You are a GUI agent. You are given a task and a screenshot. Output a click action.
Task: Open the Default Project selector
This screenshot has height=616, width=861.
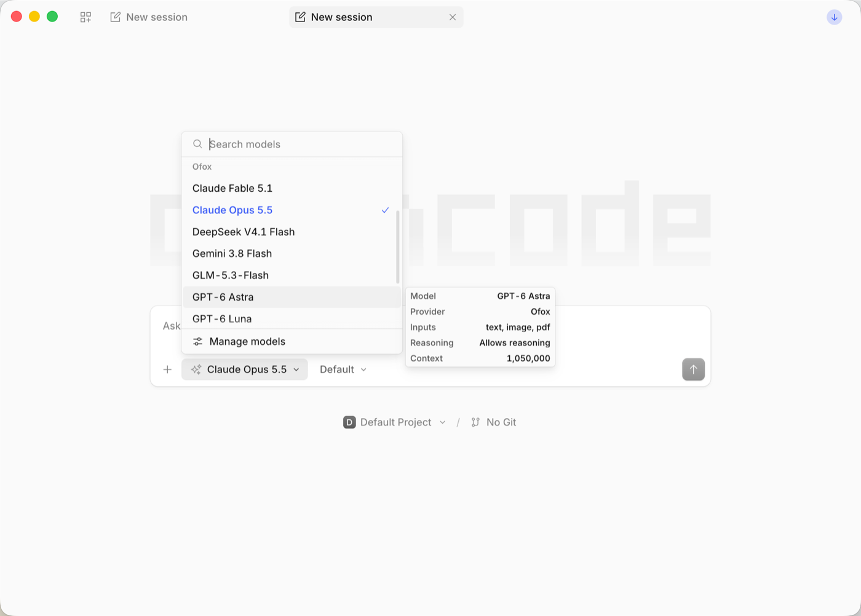click(x=394, y=422)
